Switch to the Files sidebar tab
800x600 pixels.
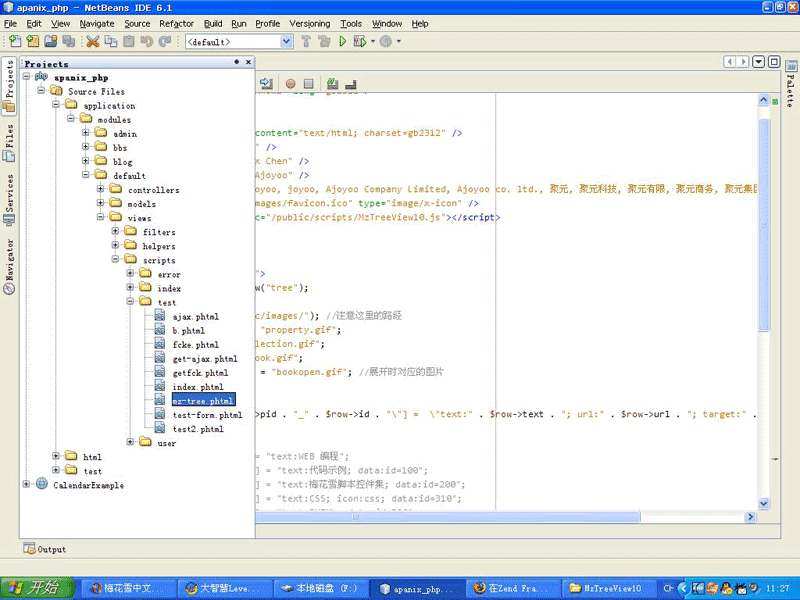point(8,143)
